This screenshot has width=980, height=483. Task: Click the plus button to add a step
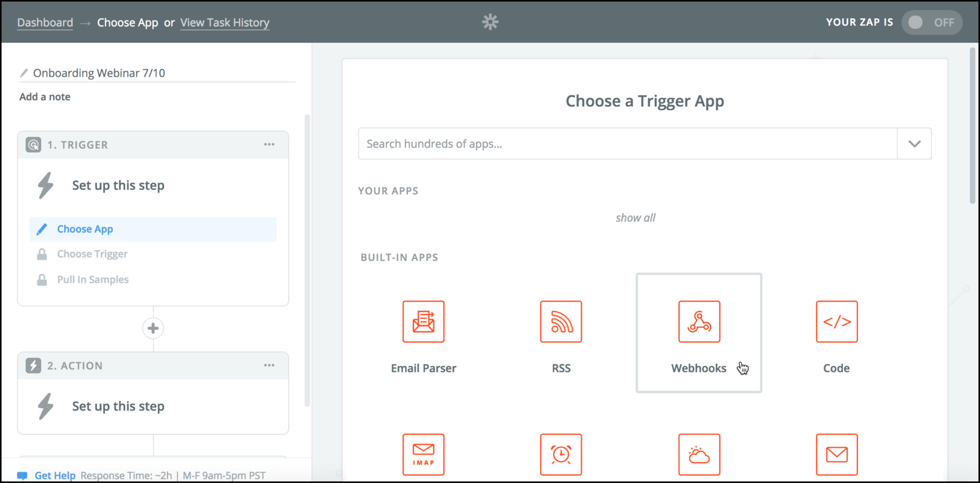pos(153,328)
